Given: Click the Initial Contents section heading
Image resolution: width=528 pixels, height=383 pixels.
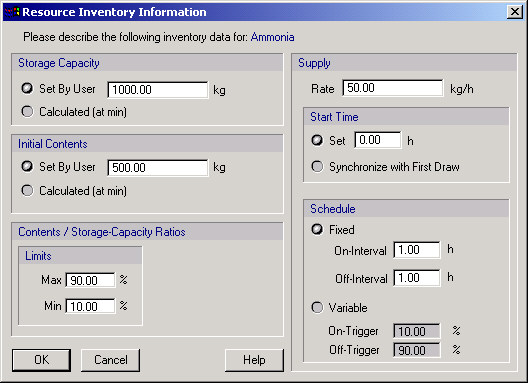Looking at the screenshot, I should tap(53, 144).
